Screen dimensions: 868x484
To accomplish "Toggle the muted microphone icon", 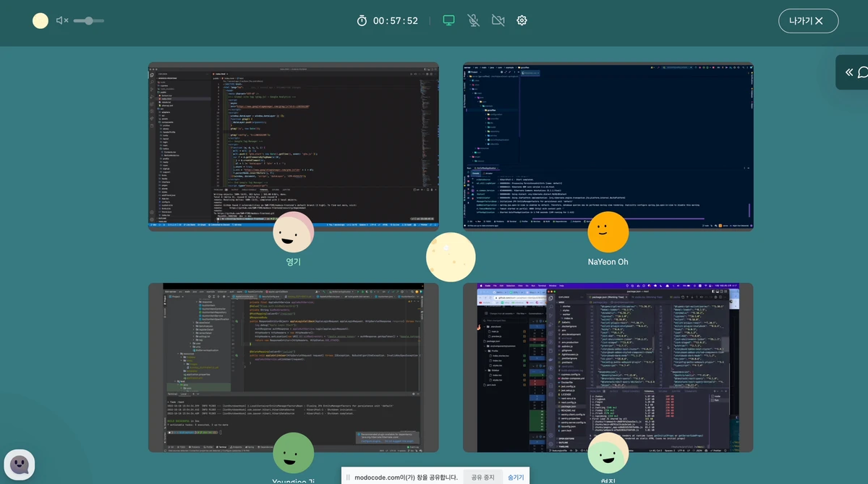I will (473, 20).
